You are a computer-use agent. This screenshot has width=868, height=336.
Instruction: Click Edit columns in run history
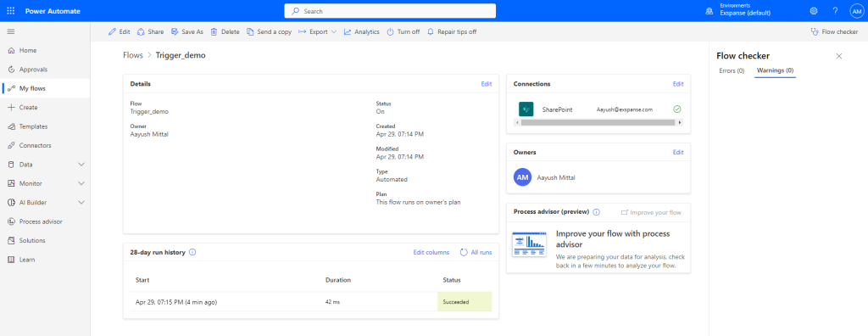(431, 252)
